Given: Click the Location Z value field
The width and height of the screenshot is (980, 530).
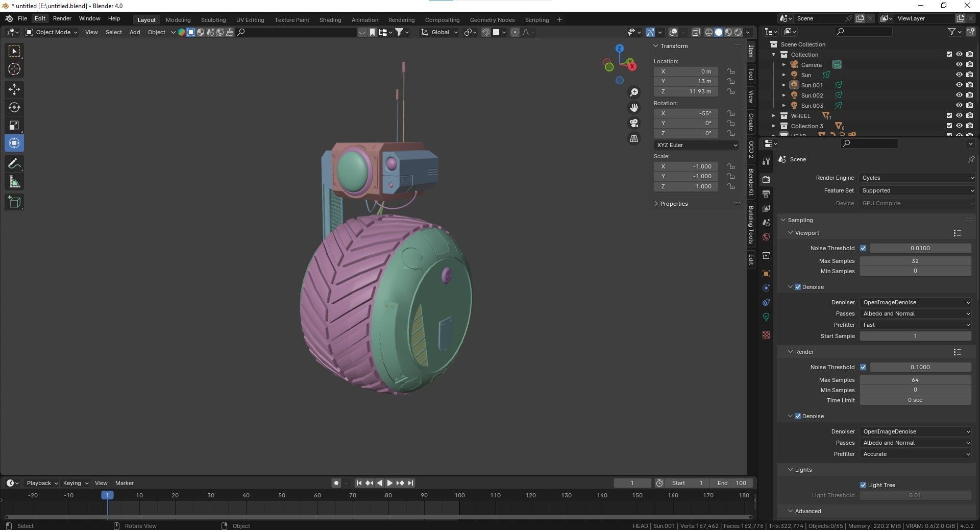Looking at the screenshot, I should [686, 91].
